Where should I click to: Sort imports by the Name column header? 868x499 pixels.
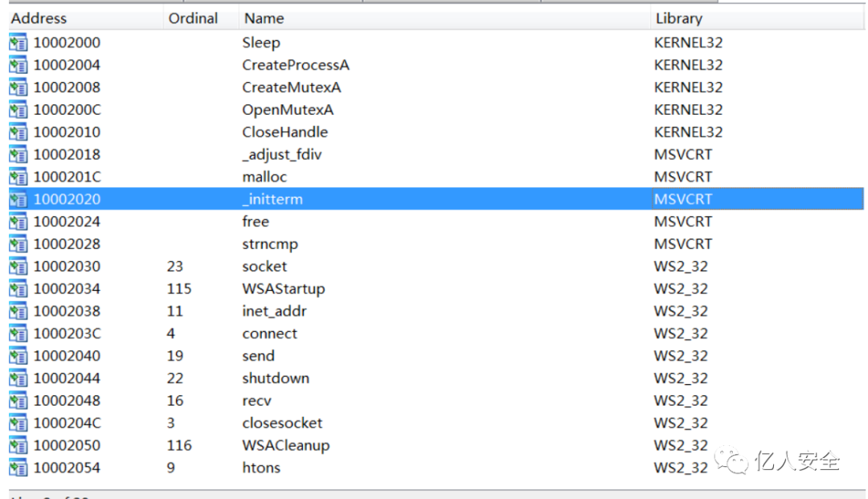click(264, 18)
